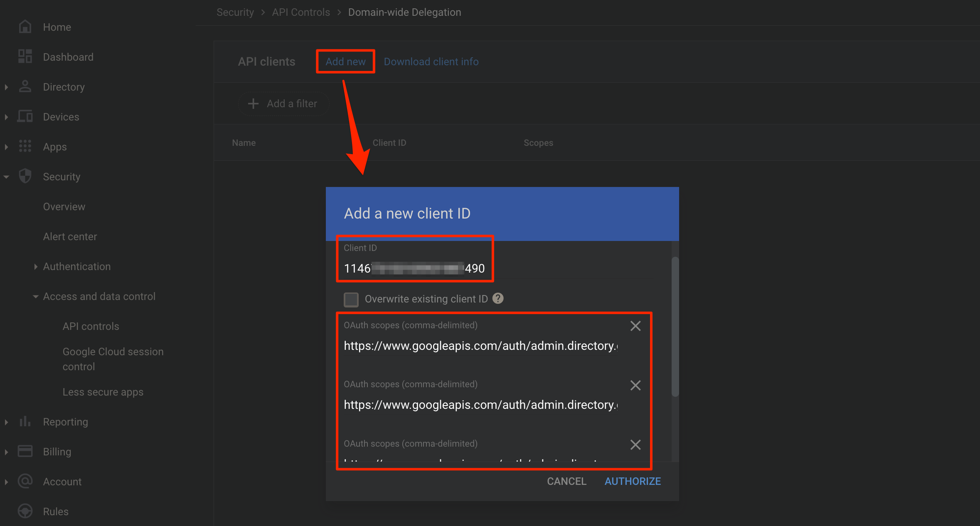Click the CANCEL button in dialog
980x526 pixels.
566,481
